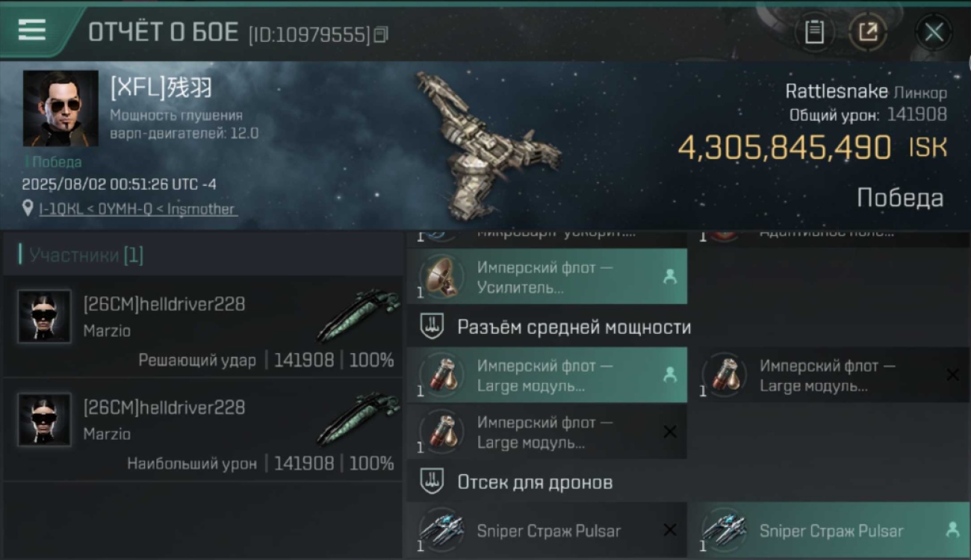This screenshot has height=560, width=971.
Task: Toggle X on left Sniper Страж Pulsar
Action: click(x=670, y=530)
